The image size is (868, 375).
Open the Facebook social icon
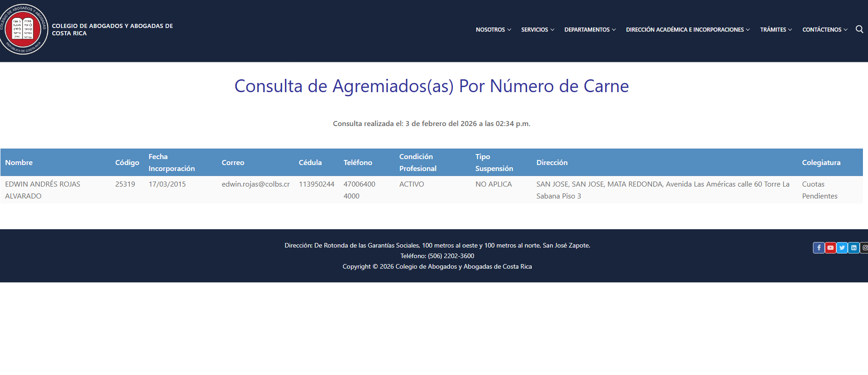coord(818,248)
